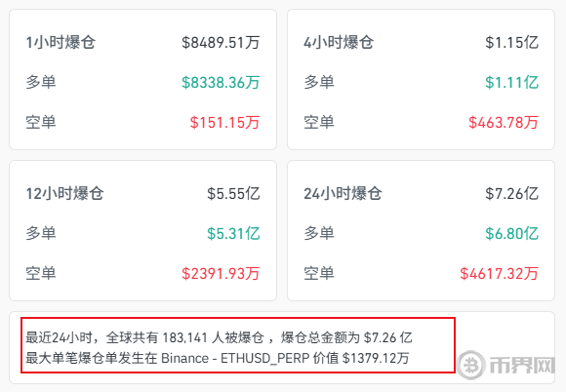Select the $8489.51万 one-hour total
The image size is (566, 392).
221,43
